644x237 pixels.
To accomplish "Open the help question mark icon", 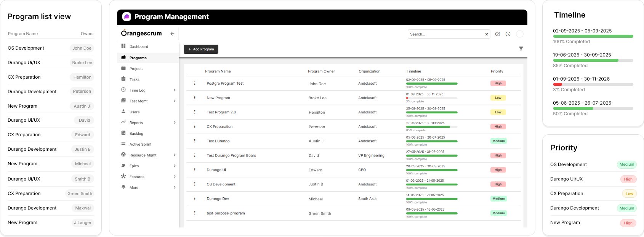I will 498,34.
